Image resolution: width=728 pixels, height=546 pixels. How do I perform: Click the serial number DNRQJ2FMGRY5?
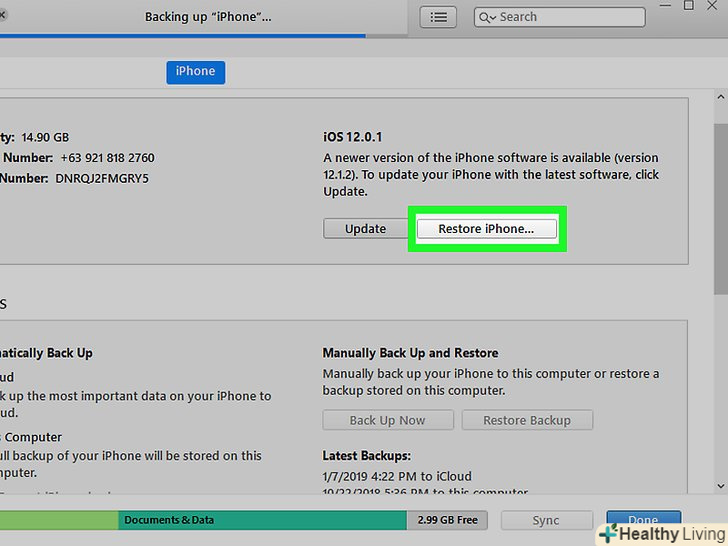(x=102, y=179)
